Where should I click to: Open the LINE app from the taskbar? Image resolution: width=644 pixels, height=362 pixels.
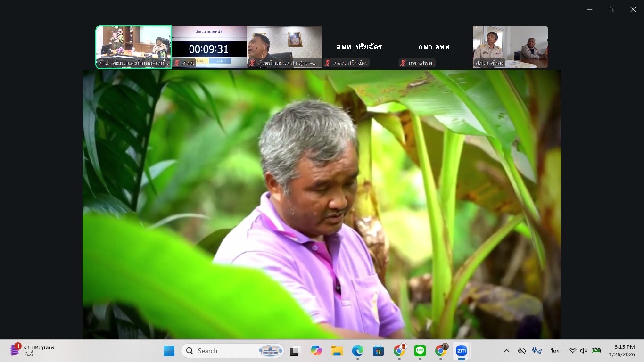420,351
